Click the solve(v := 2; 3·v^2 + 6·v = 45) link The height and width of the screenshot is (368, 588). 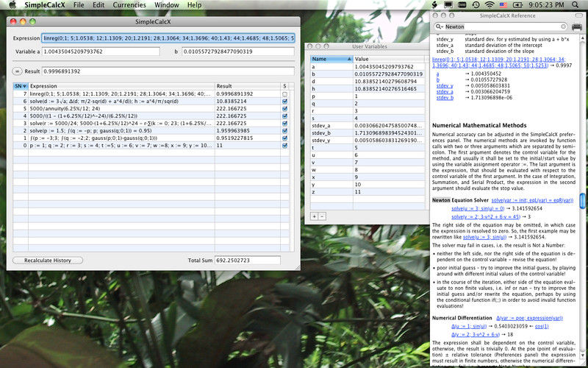pyautogui.click(x=486, y=216)
